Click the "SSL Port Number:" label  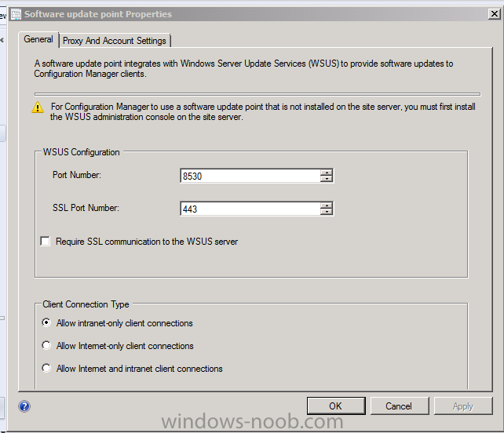pyautogui.click(x=86, y=208)
